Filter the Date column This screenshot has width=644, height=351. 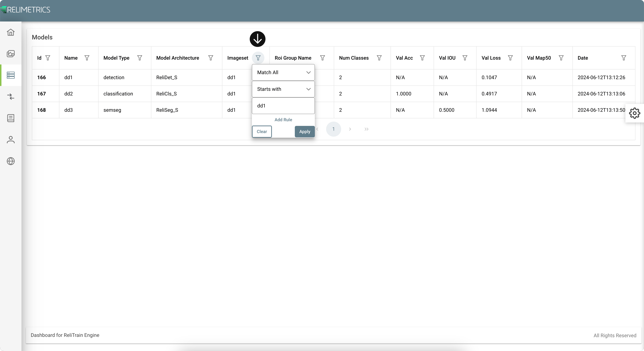tap(624, 58)
